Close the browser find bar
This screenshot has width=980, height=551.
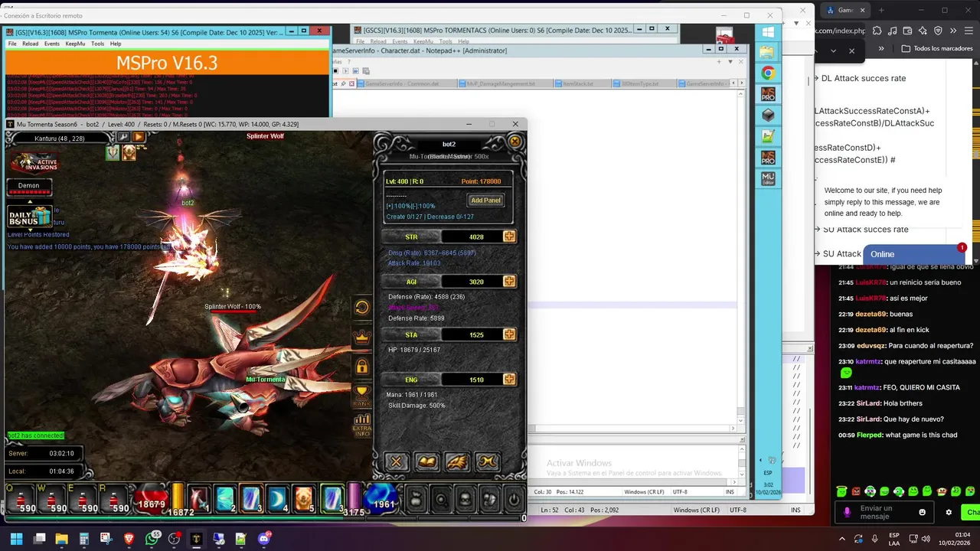(851, 51)
